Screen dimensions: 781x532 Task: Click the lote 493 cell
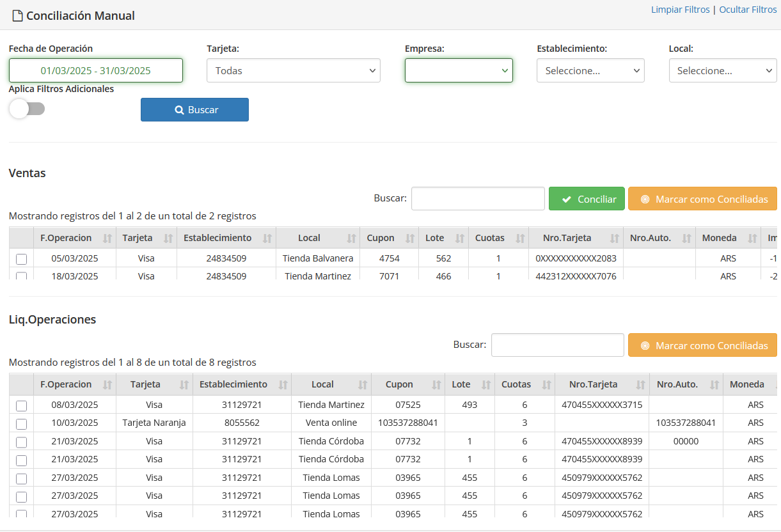pyautogui.click(x=469, y=405)
